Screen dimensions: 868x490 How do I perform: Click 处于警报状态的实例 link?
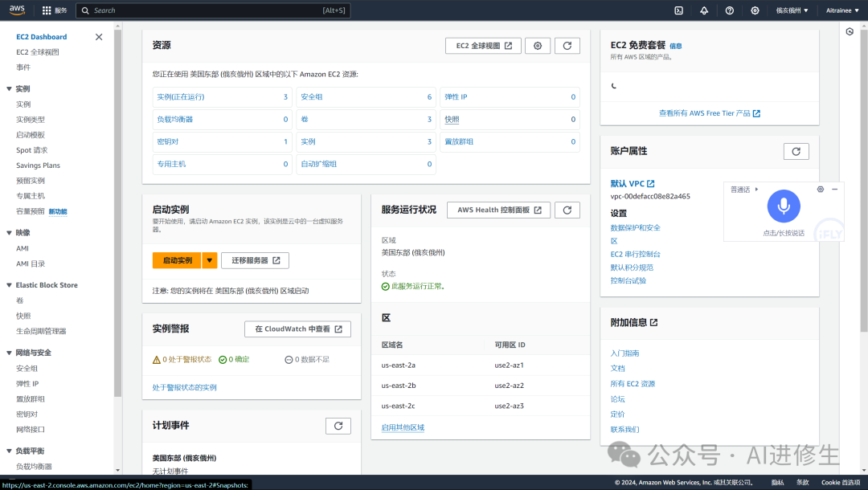point(184,388)
